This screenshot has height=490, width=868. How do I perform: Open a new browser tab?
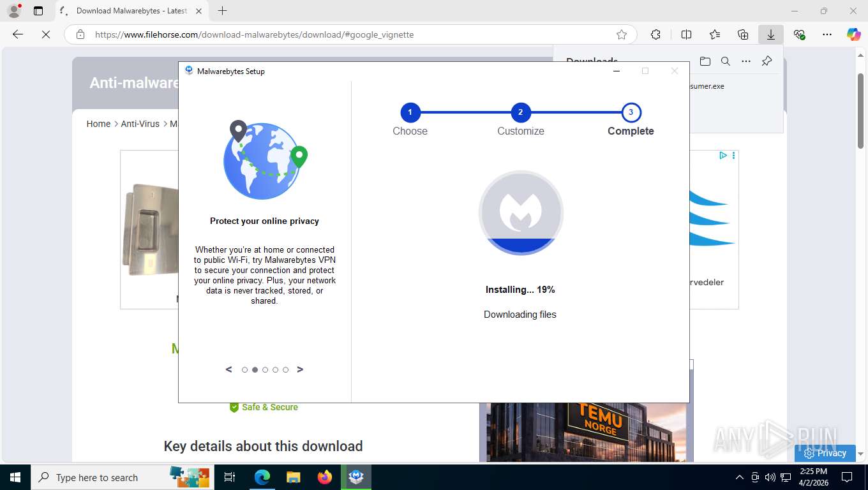pos(222,11)
